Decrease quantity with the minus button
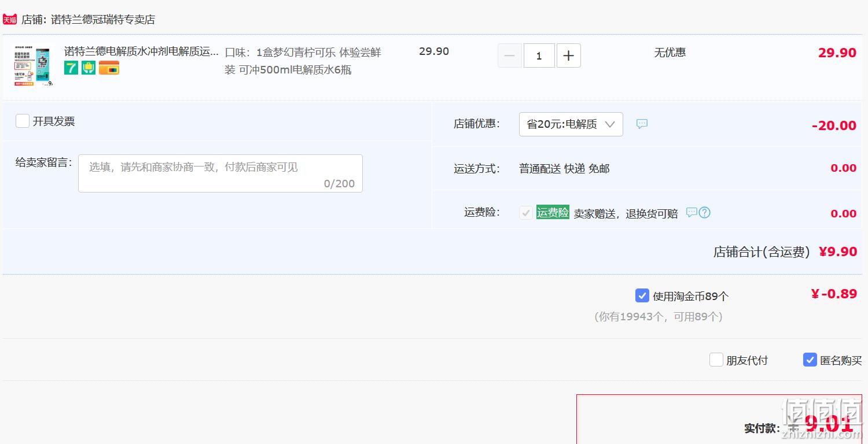Screen dimensions: 868x444 510,55
